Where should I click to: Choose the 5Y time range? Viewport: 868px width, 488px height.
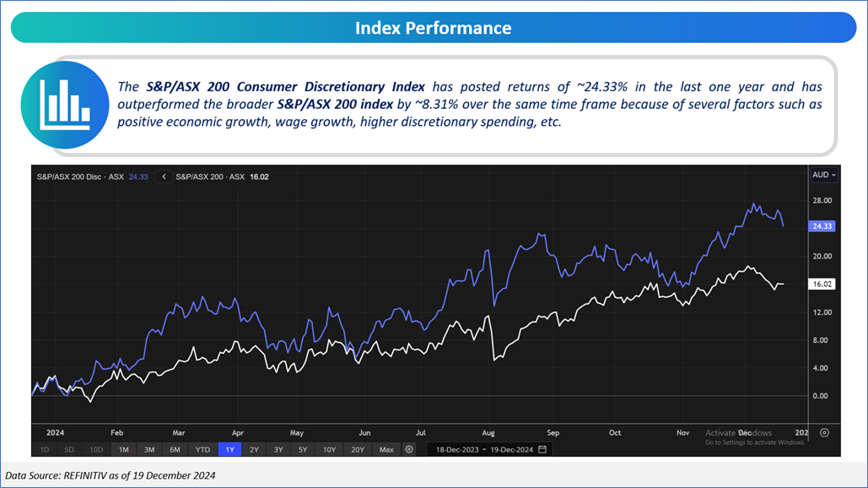point(303,450)
